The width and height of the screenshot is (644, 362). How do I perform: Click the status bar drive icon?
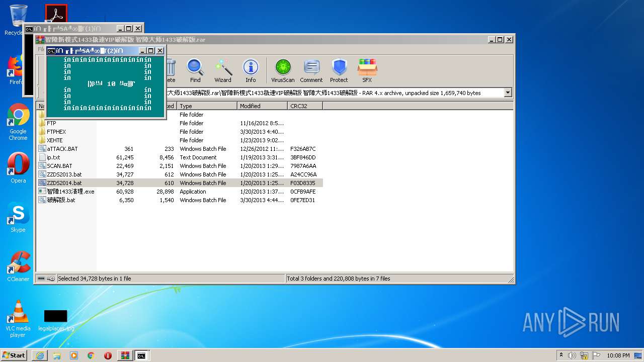(x=41, y=279)
